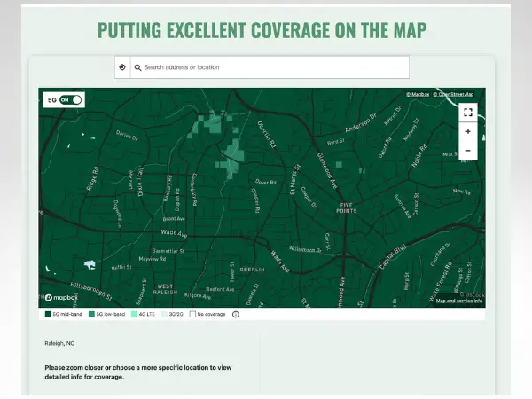The width and height of the screenshot is (532, 399).
Task: Click the search magnifier icon
Action: 137,67
